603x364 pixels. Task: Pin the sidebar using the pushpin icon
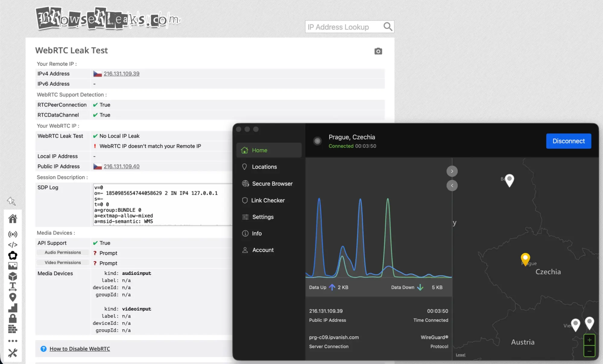tap(11, 201)
